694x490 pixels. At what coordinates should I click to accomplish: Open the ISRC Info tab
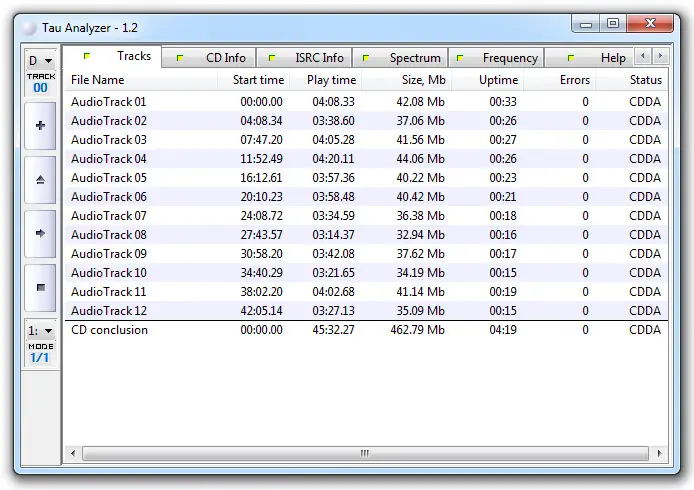305,58
